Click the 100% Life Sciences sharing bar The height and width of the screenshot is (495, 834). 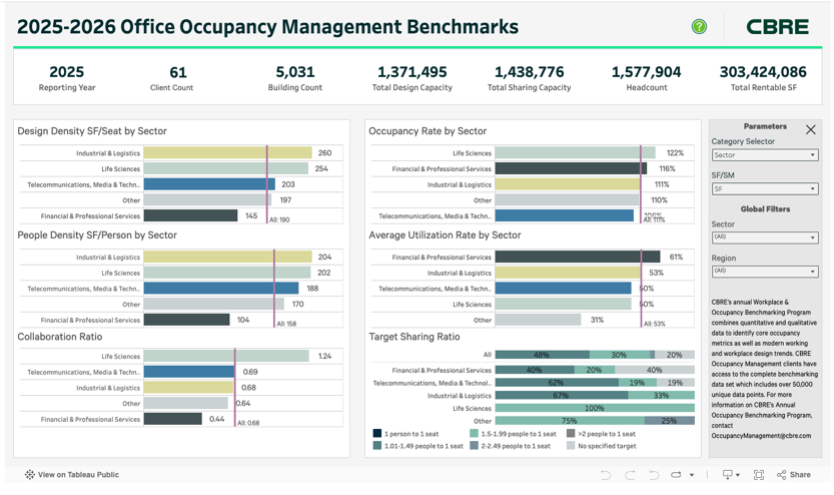pyautogui.click(x=595, y=408)
